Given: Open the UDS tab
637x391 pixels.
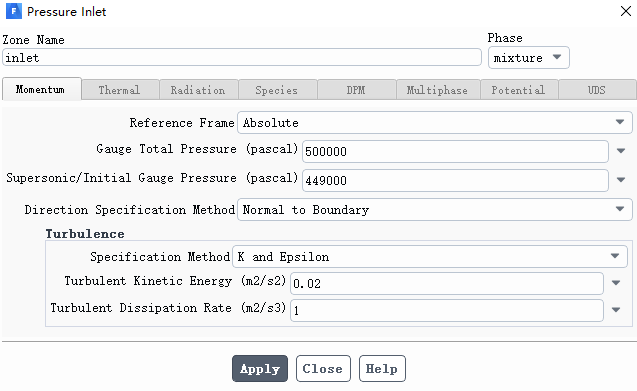Looking at the screenshot, I should pyautogui.click(x=597, y=90).
